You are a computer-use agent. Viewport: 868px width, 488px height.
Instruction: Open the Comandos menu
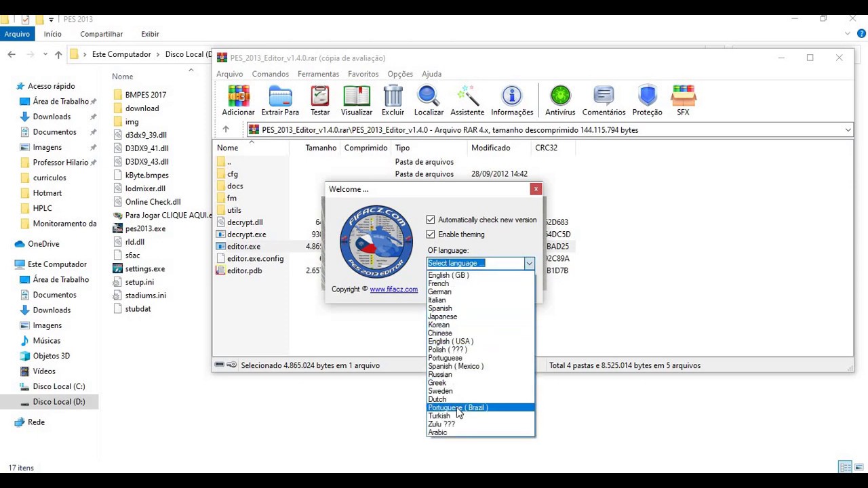pos(270,74)
